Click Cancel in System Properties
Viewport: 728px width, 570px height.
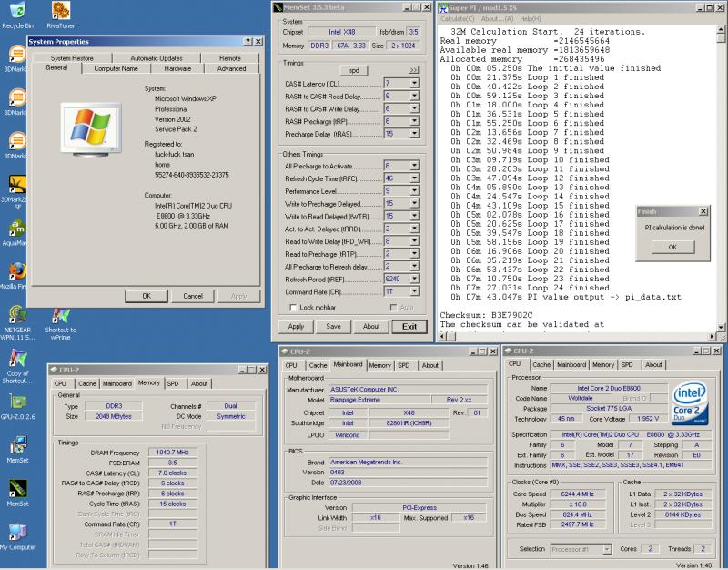point(193,296)
